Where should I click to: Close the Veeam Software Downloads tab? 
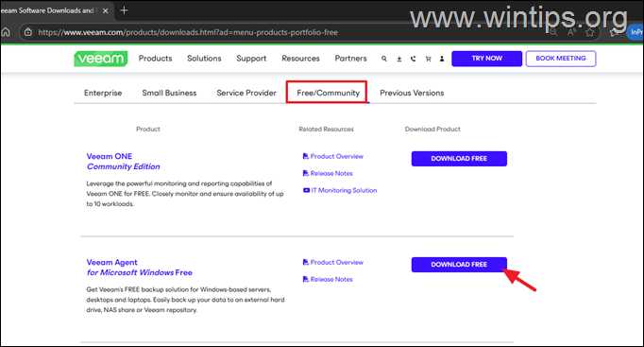coord(106,10)
